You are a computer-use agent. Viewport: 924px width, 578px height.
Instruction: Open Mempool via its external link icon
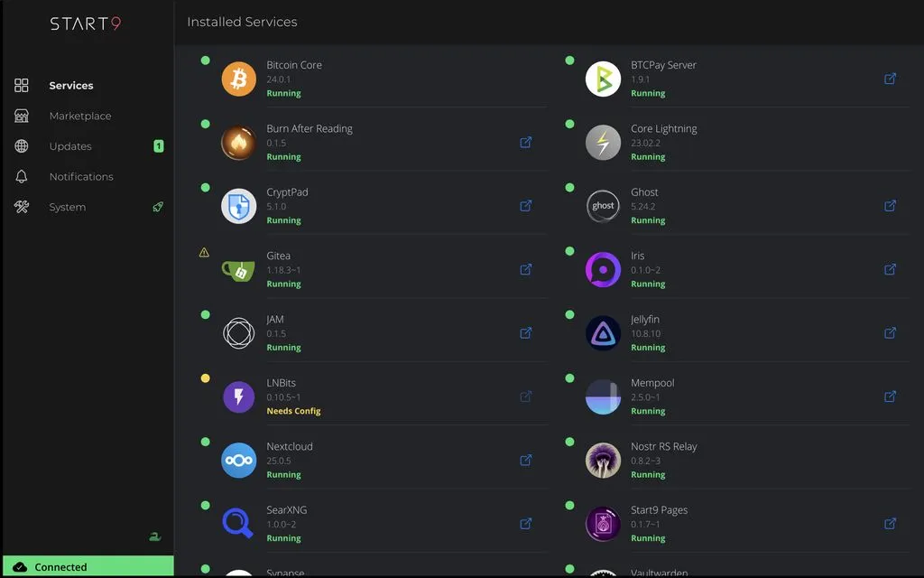point(890,396)
